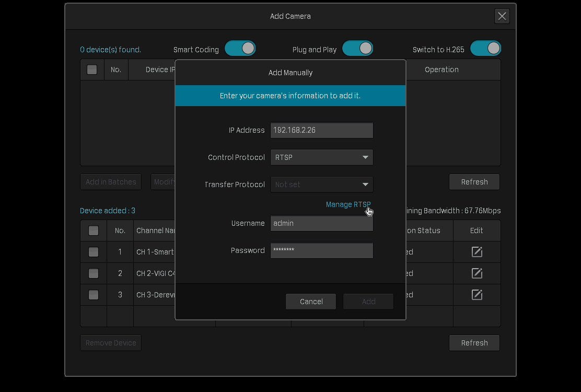Disable the Plug and Play switch

[x=357, y=49]
